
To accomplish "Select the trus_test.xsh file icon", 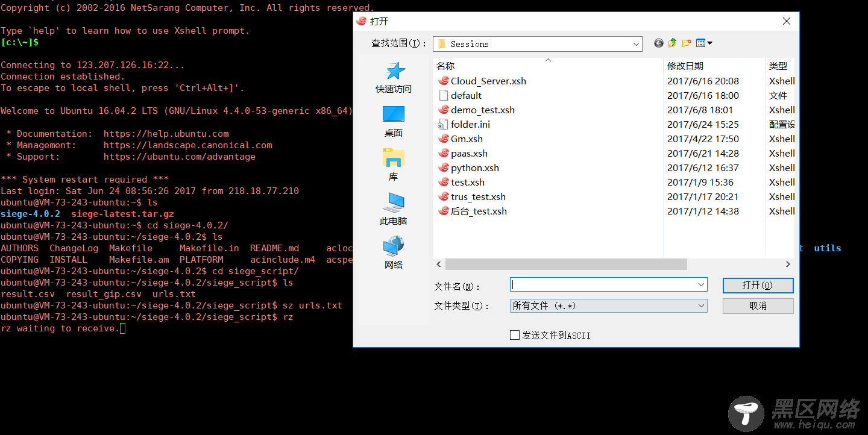I will [x=443, y=196].
